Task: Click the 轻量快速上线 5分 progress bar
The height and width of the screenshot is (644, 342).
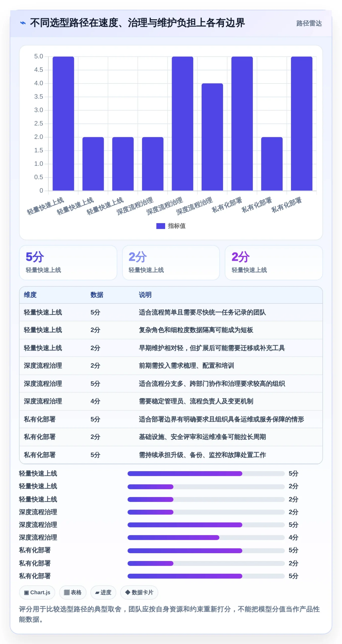Action: (206, 474)
